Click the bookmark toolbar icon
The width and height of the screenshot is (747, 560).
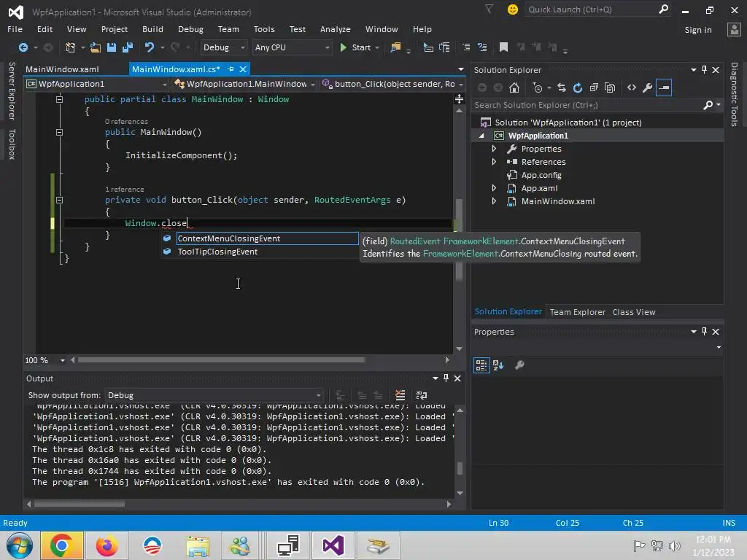pyautogui.click(x=503, y=47)
